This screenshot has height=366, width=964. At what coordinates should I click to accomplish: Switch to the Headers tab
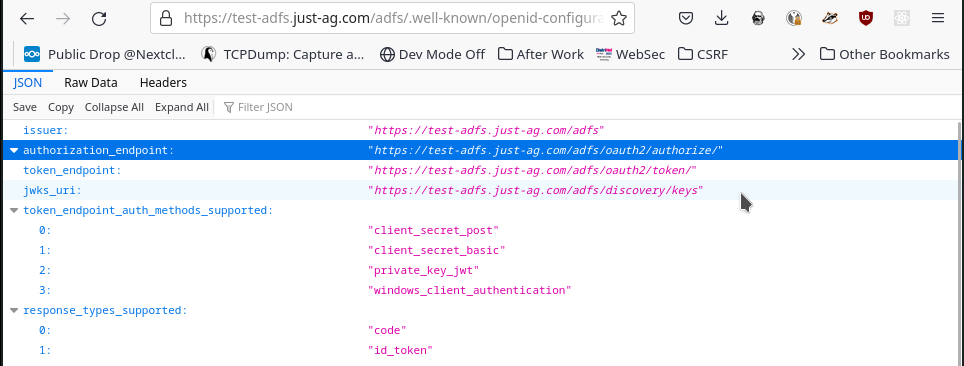[163, 82]
